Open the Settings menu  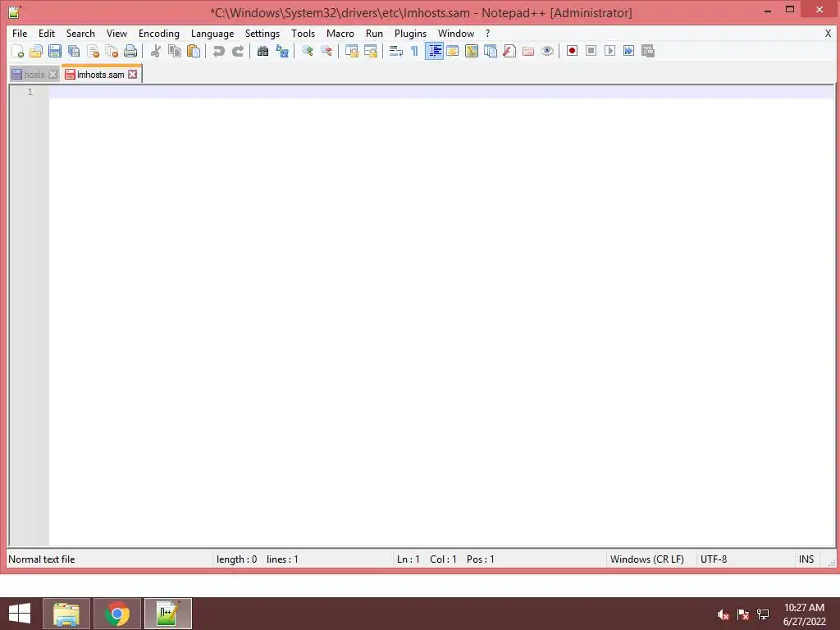coord(262,33)
